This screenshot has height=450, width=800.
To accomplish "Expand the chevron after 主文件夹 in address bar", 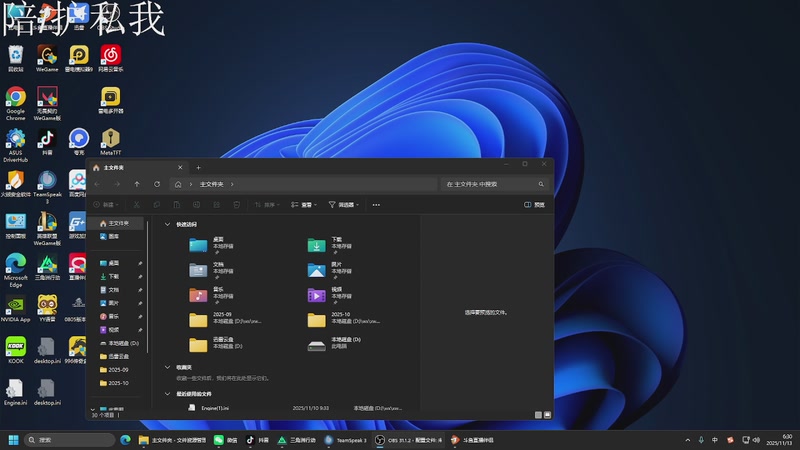I will click(232, 184).
